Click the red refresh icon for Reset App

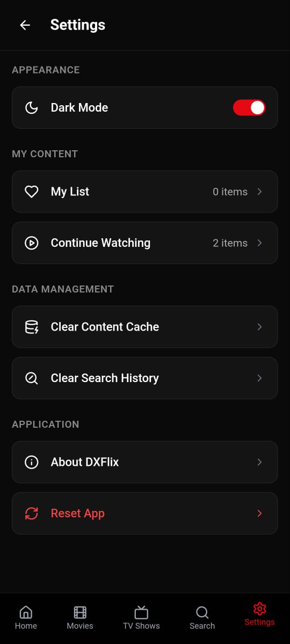(x=32, y=514)
